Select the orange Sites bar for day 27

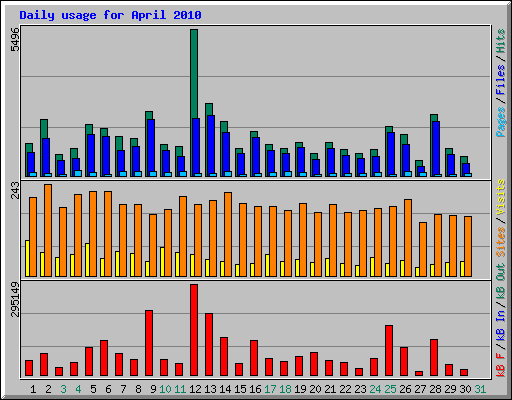423,249
